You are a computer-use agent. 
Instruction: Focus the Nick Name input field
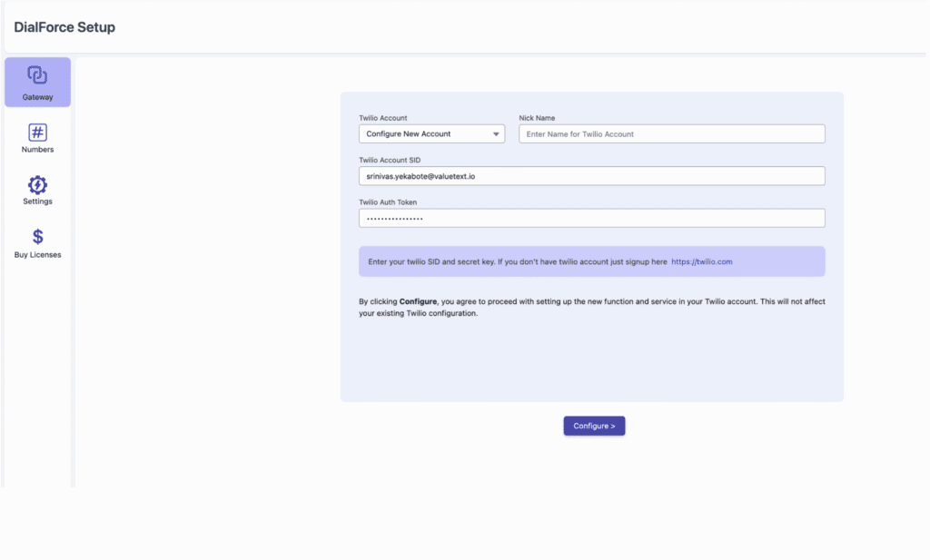(671, 134)
